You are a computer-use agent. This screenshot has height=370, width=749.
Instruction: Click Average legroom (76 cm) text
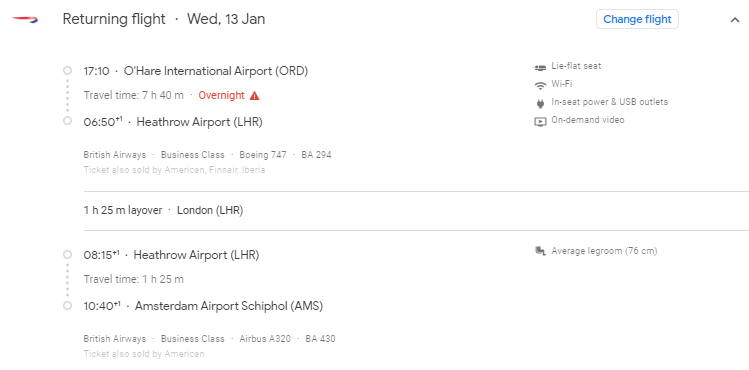(x=604, y=251)
